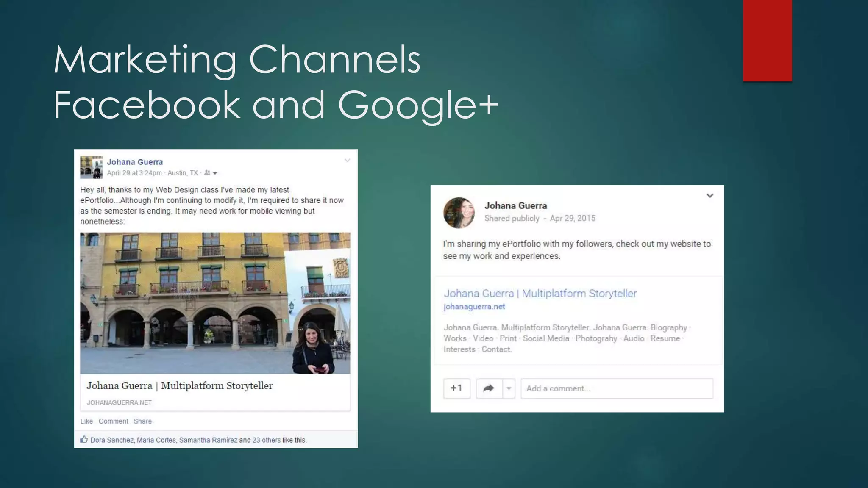868x488 pixels.
Task: Open Johana Guerra's Facebook profile name link
Action: click(x=135, y=162)
